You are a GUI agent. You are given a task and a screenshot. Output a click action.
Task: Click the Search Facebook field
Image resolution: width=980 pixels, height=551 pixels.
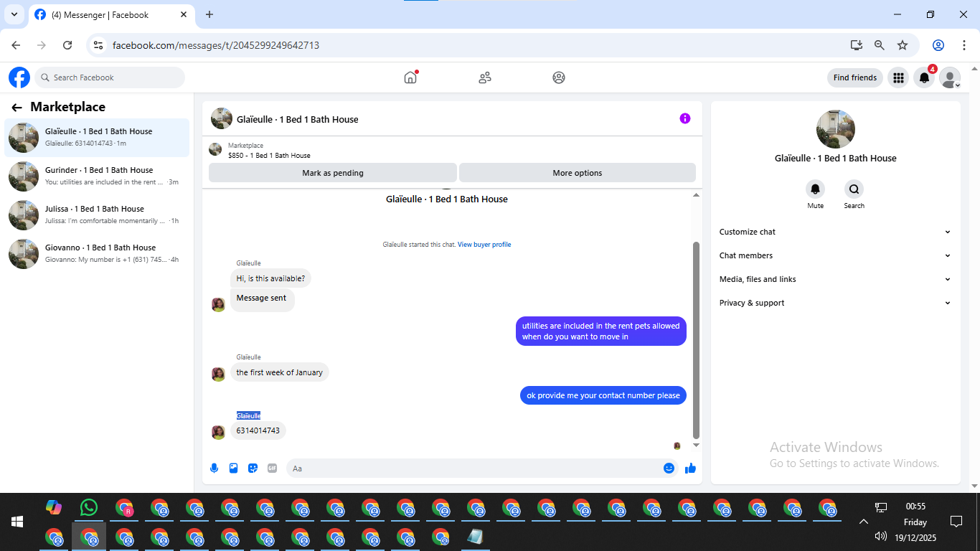point(110,77)
